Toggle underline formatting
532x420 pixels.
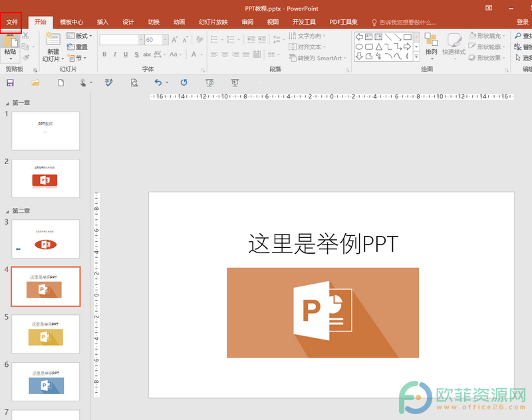[x=126, y=54]
